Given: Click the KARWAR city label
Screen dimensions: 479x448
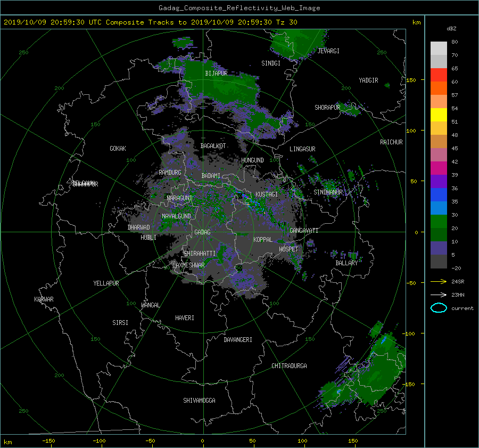Looking at the screenshot, I should point(44,299).
